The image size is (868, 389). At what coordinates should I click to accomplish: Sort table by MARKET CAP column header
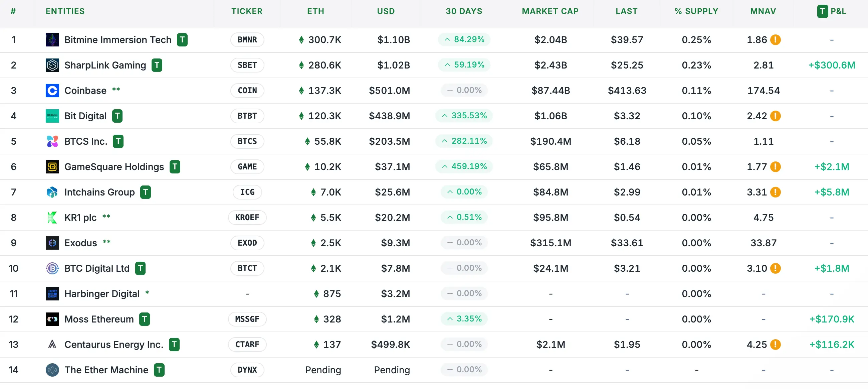point(550,11)
